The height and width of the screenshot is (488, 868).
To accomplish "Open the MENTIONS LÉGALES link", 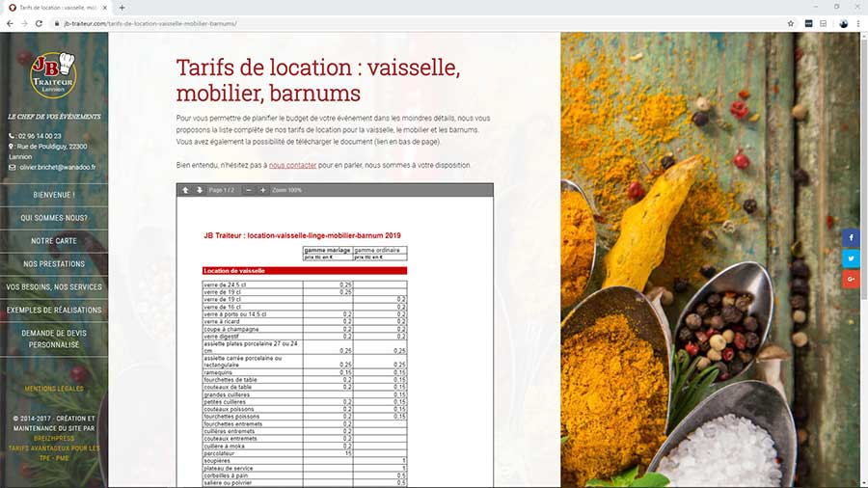I will point(54,389).
